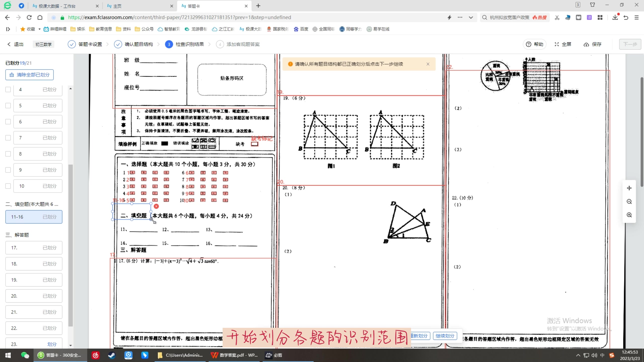Expand the 收藏 dropdown arrow
The height and width of the screenshot is (362, 644).
(39, 29)
